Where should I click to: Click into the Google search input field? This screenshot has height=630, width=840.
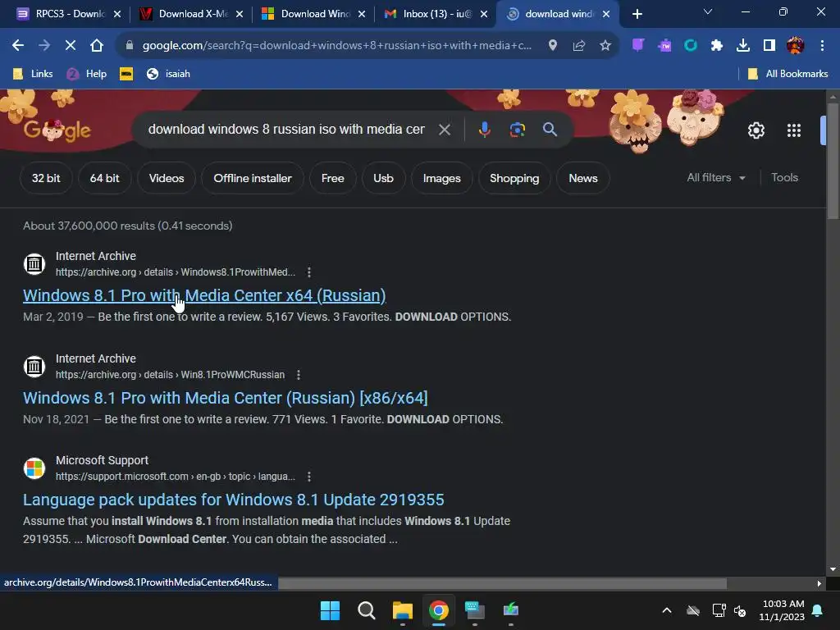coord(286,130)
